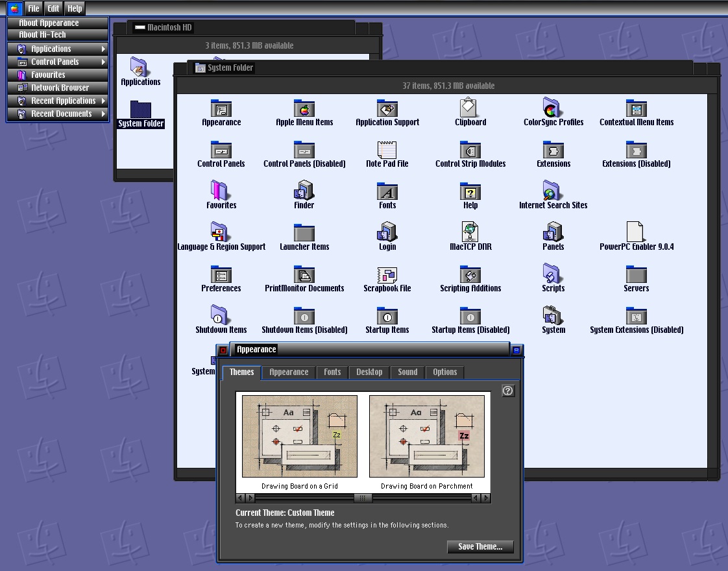Image resolution: width=728 pixels, height=571 pixels.
Task: Switch to the Themes tab
Action: point(241,372)
